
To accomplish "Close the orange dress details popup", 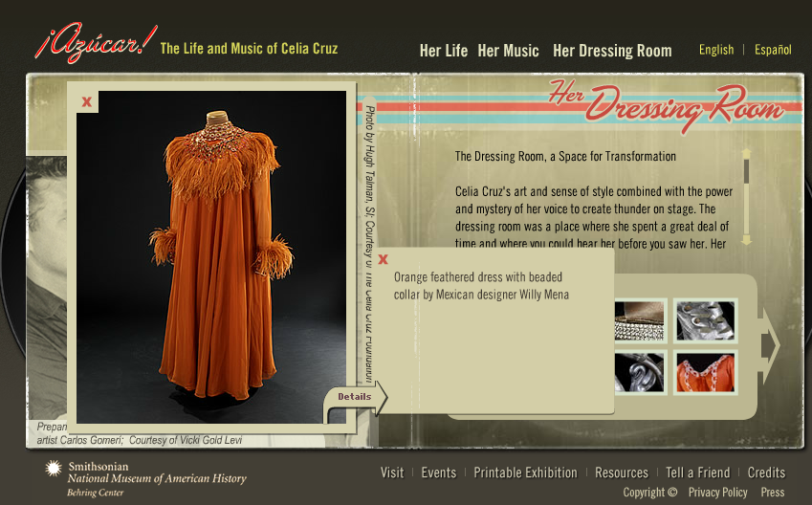I will 384,259.
